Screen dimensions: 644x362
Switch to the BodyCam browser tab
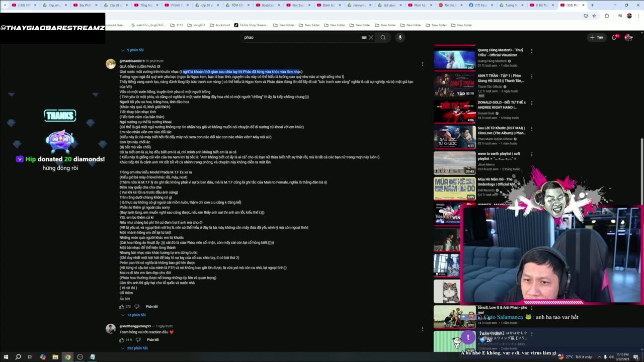pyautogui.click(x=268, y=5)
